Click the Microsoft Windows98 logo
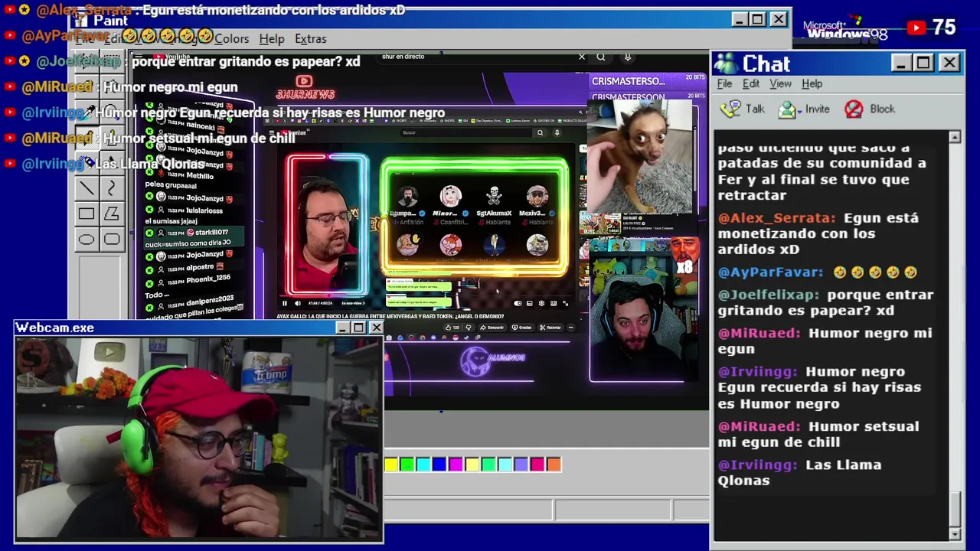Viewport: 980px width, 551px height. [845, 29]
